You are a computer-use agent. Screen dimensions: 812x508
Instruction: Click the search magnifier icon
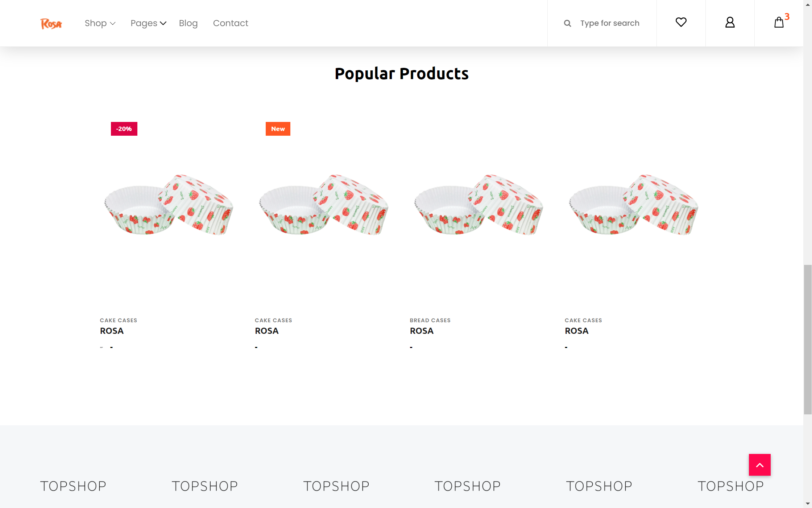(567, 24)
